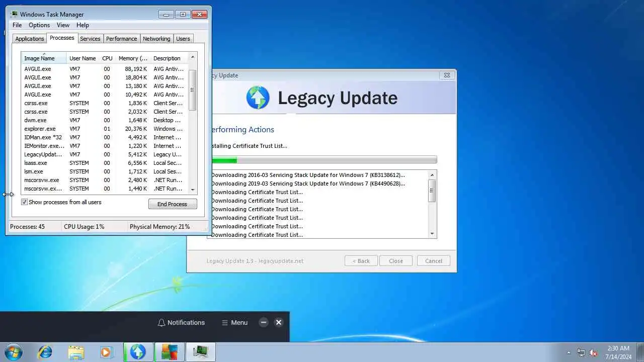Open the Menu hamburger icon

225,323
